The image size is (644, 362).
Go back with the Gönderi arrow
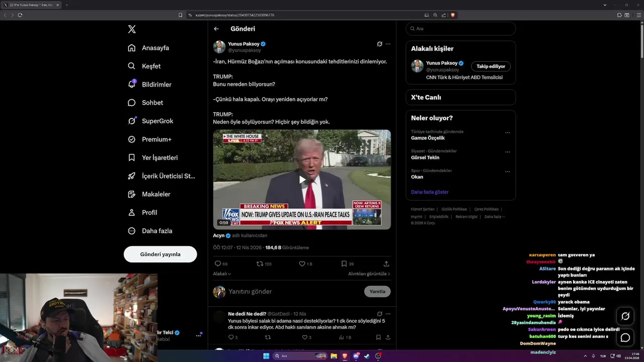pyautogui.click(x=216, y=29)
